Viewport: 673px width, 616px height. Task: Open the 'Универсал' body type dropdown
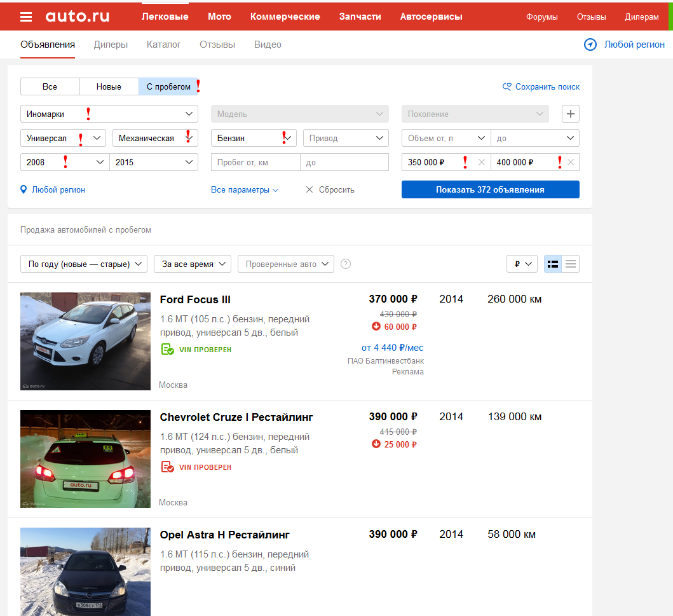pos(63,138)
